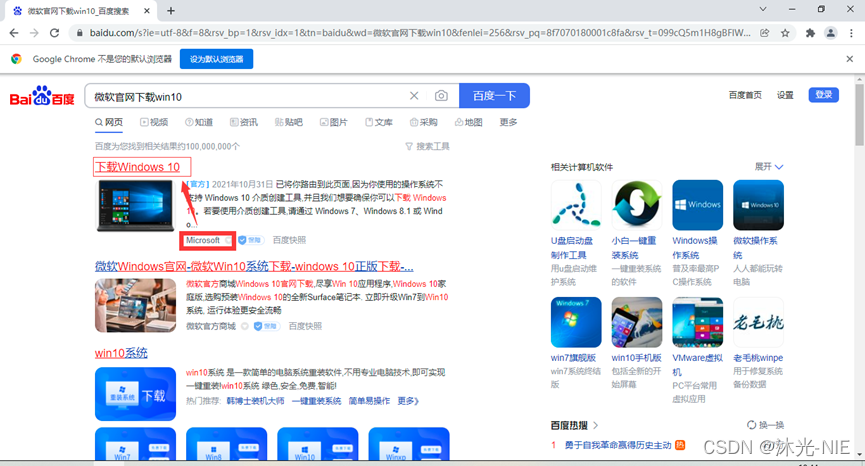Switch to the 文库 tab

(x=378, y=122)
